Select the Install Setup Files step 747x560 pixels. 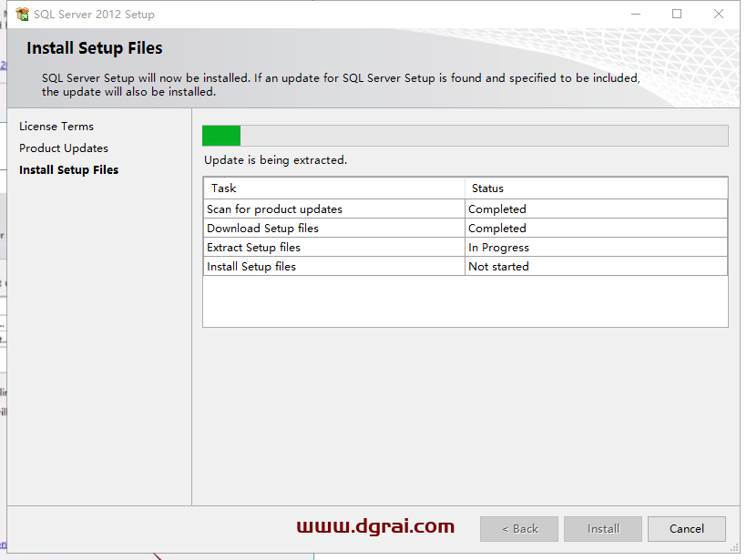(68, 170)
